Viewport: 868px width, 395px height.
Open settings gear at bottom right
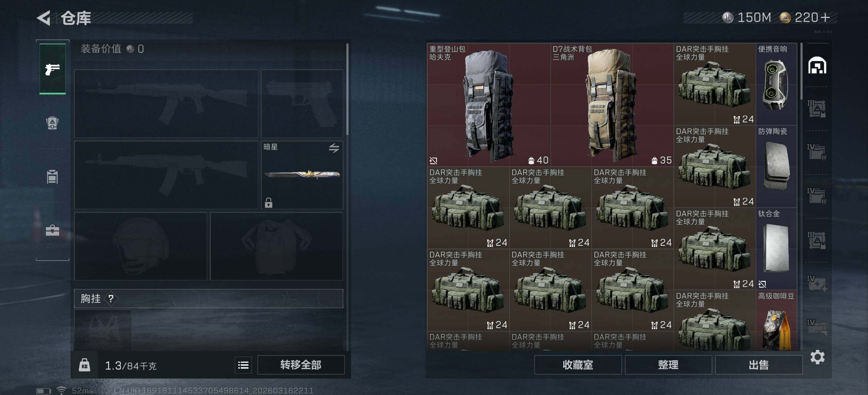click(818, 357)
